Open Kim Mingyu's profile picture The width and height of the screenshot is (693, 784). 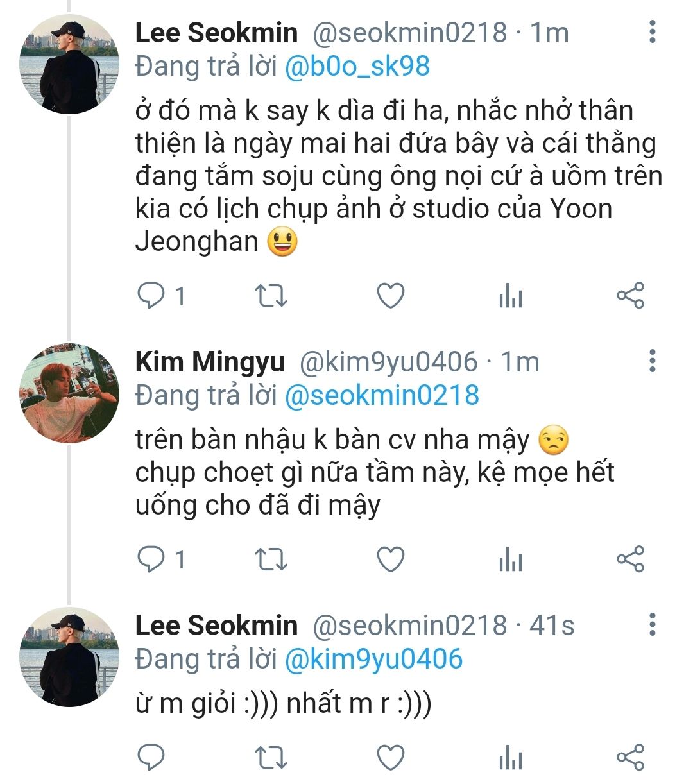(69, 393)
